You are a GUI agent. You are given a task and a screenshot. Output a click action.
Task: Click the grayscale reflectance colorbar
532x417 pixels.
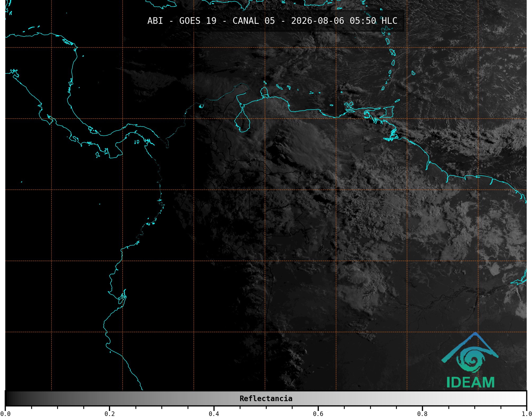pos(266,398)
